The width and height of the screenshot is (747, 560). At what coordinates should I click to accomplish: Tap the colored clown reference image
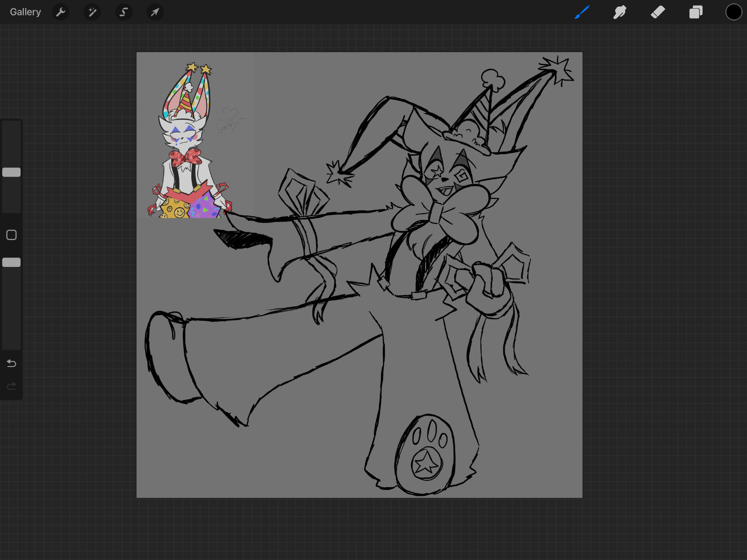coord(190,140)
